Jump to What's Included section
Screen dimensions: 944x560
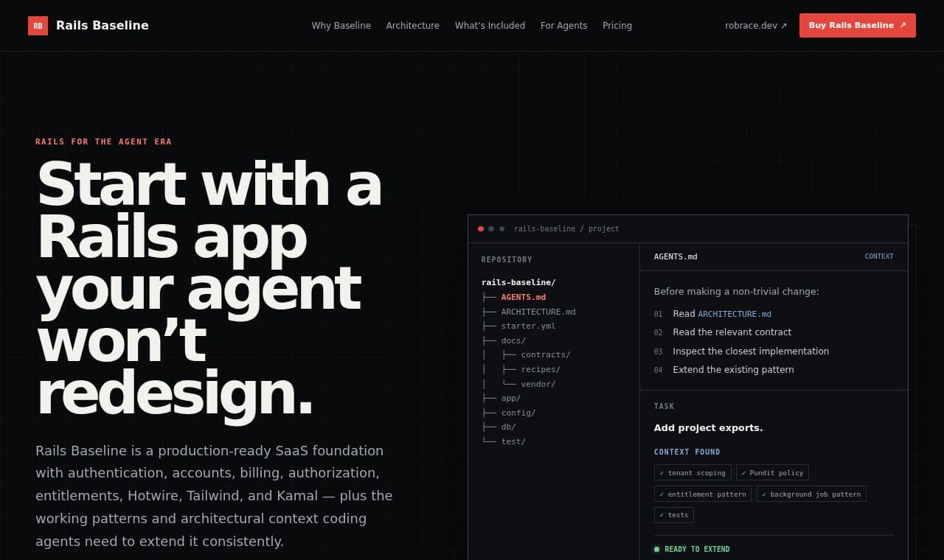(490, 26)
